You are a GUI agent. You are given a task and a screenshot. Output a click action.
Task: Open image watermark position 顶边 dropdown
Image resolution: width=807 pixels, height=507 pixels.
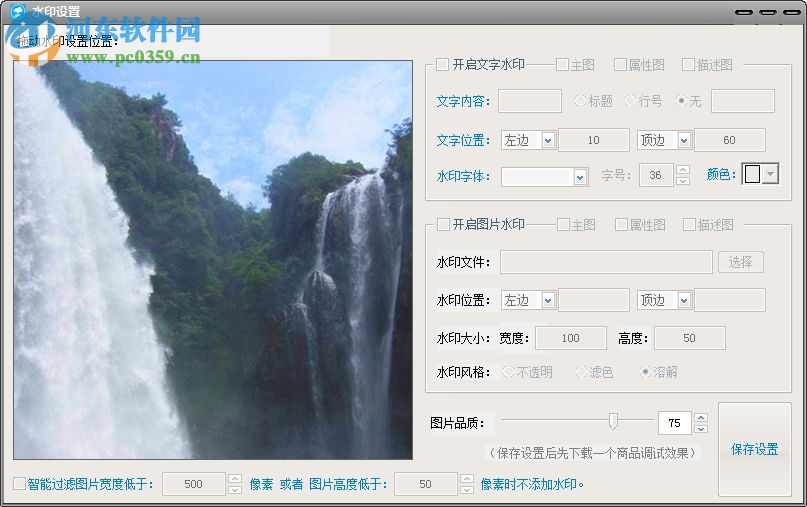684,300
